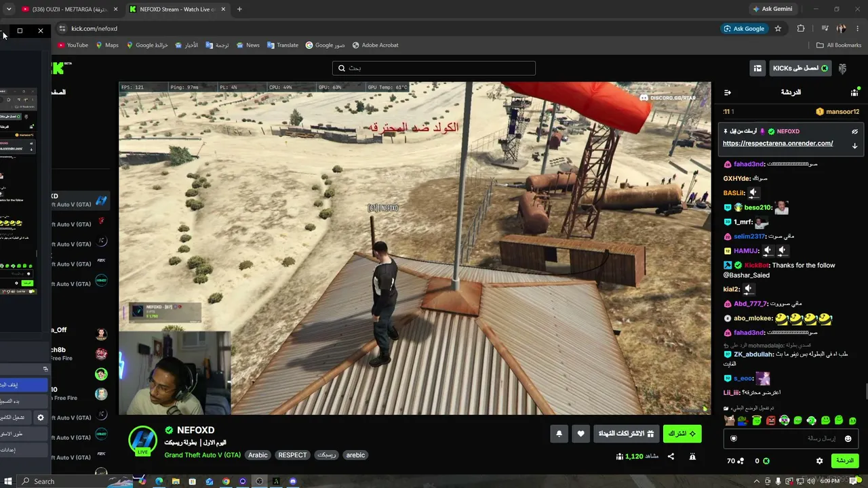Open the News bookmark

pyautogui.click(x=248, y=45)
